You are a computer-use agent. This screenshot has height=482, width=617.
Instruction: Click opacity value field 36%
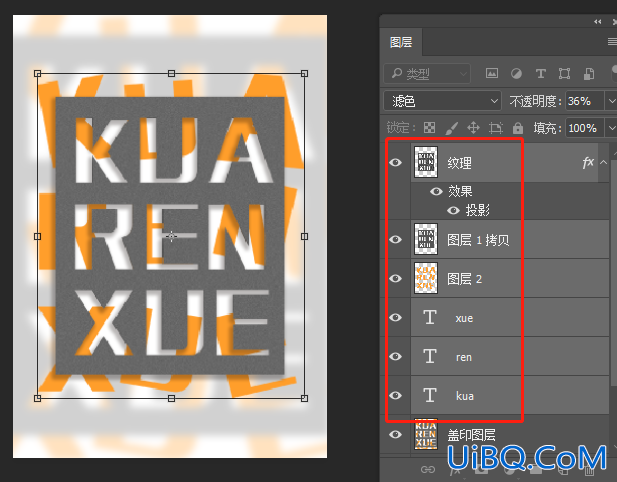click(585, 101)
